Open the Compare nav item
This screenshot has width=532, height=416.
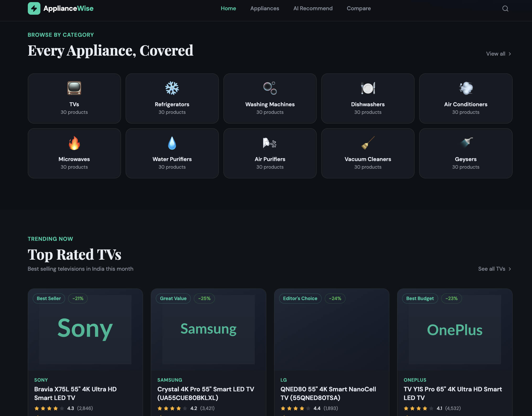pos(359,8)
